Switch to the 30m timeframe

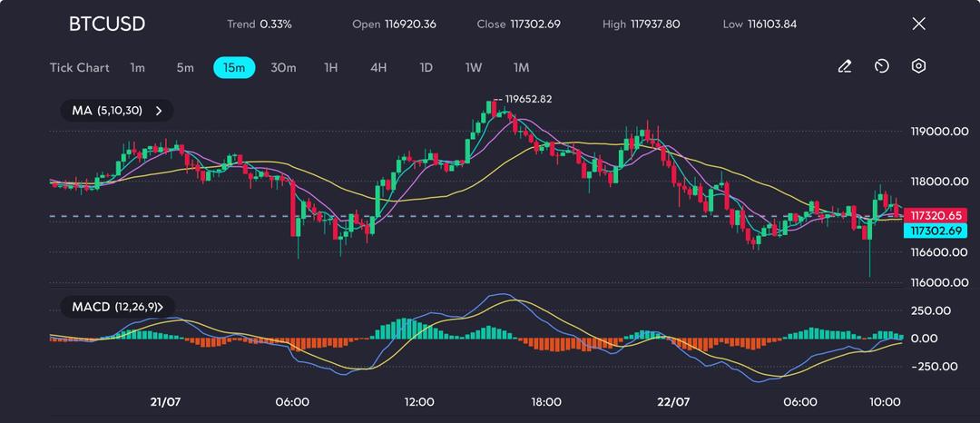pyautogui.click(x=283, y=67)
